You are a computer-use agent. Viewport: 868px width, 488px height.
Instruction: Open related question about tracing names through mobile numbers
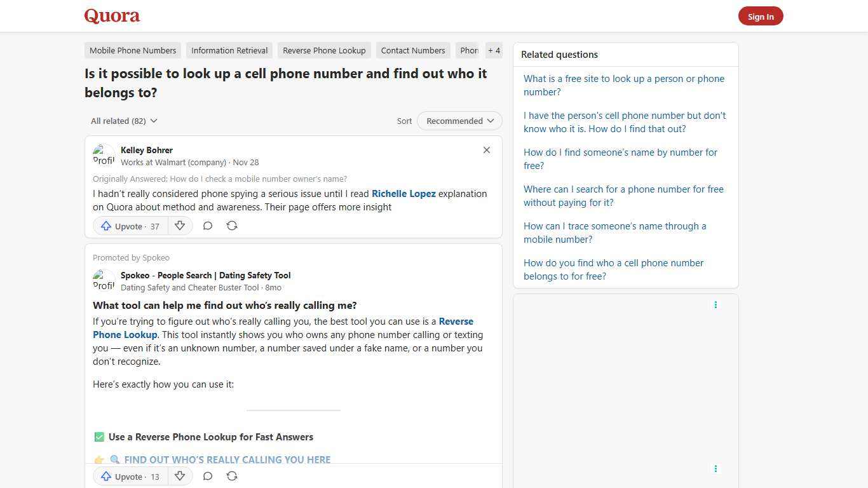coord(614,233)
